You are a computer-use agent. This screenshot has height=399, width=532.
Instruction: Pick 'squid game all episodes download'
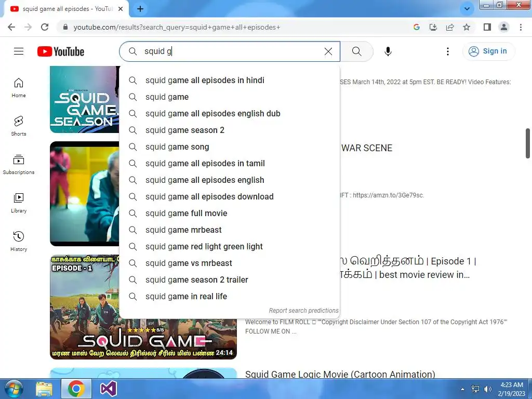pyautogui.click(x=230, y=197)
